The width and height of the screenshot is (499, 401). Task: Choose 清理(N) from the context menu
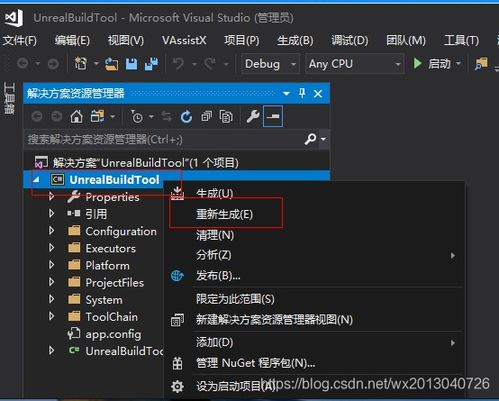[215, 235]
